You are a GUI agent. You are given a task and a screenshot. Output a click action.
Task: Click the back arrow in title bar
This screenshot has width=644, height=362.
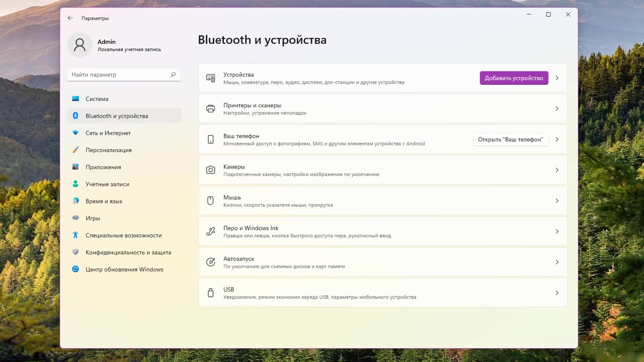click(70, 18)
